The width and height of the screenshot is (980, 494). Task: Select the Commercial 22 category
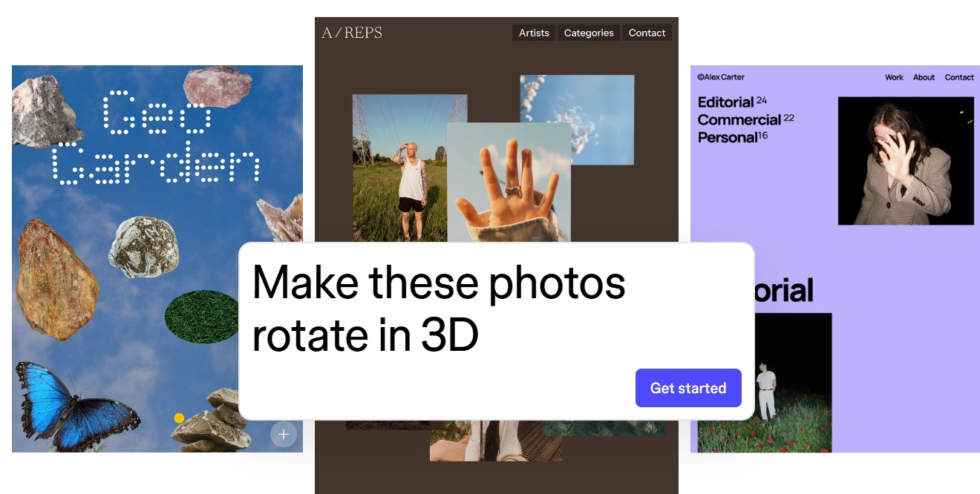tap(745, 119)
